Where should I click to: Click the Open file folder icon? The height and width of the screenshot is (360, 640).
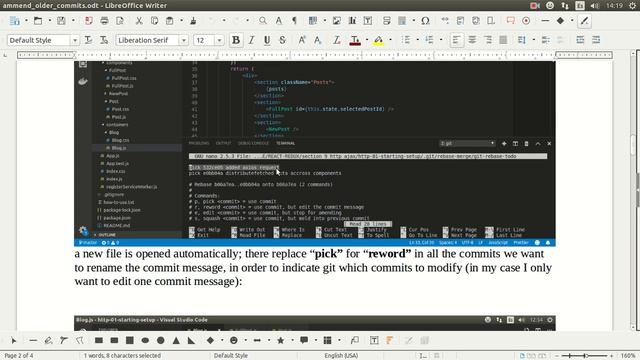point(38,21)
